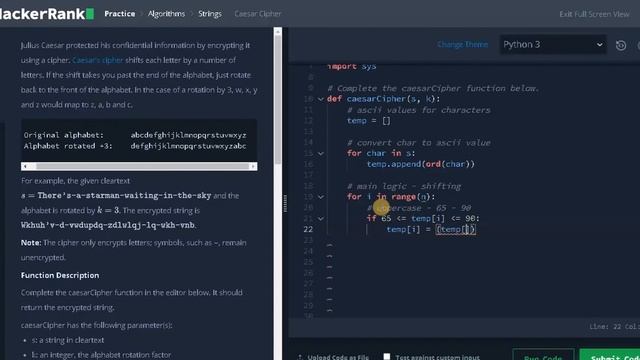Click the 'Original alphabet:' row

coord(135,135)
